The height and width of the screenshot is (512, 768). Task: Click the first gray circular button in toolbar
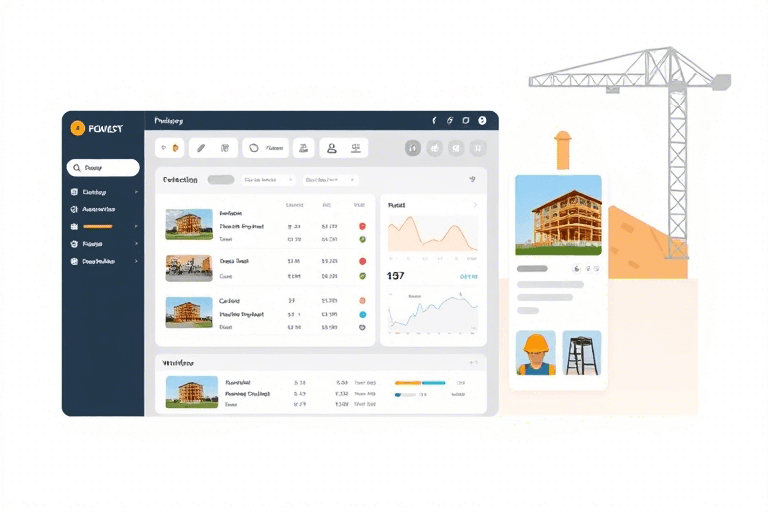coord(413,148)
